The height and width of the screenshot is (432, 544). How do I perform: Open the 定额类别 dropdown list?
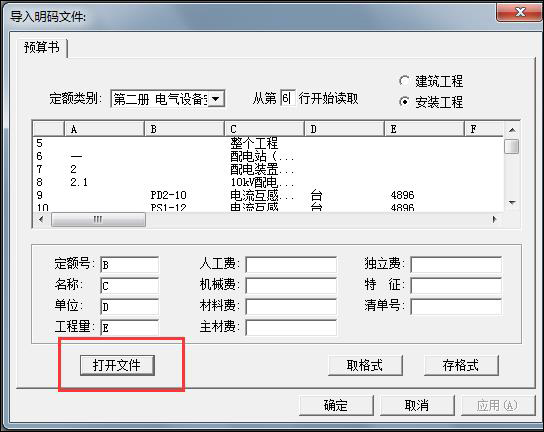(216, 99)
